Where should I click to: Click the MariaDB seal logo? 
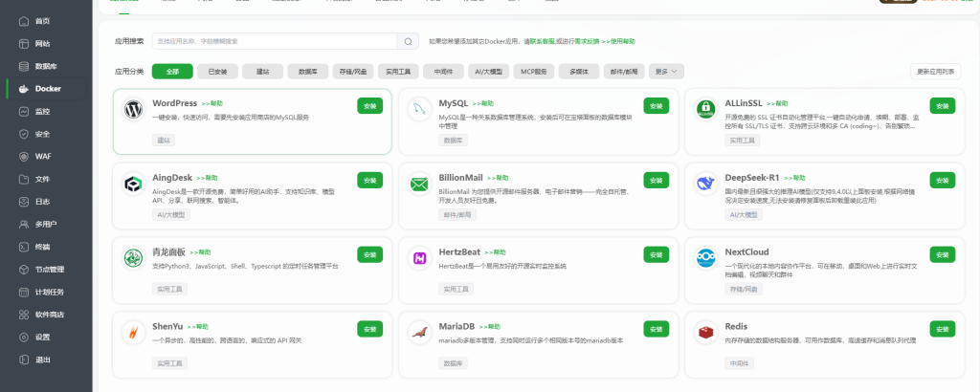420,333
